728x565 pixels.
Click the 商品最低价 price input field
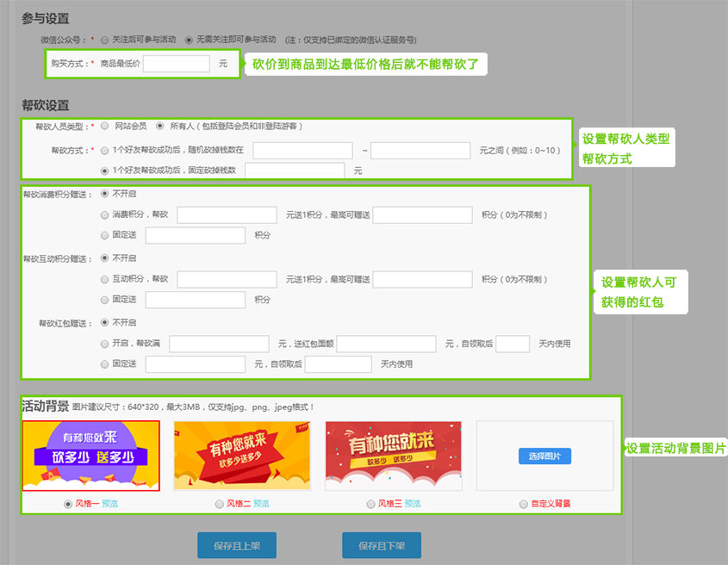click(177, 64)
